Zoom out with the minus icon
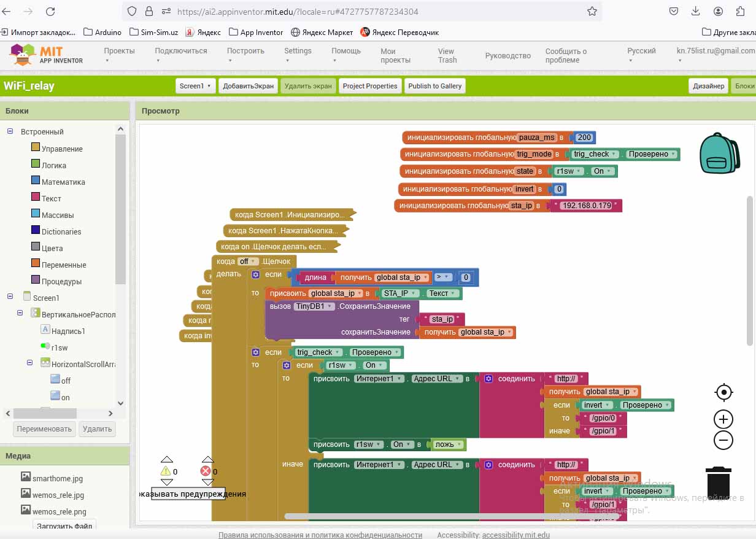756x539 pixels. [x=723, y=440]
